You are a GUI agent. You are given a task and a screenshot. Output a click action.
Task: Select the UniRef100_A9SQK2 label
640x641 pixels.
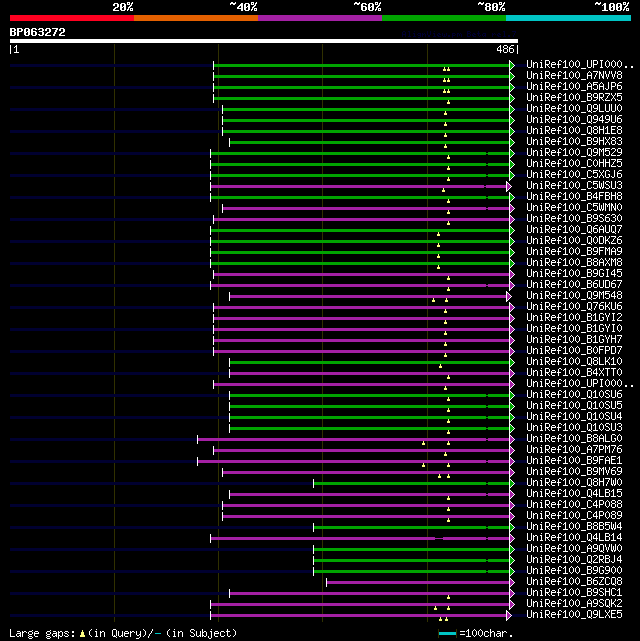click(574, 604)
